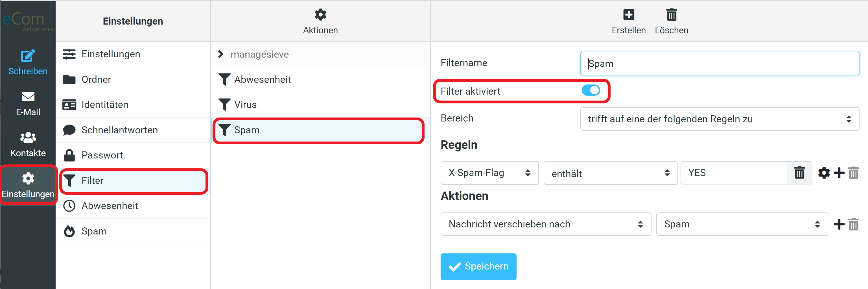
Task: Click the Speichern button
Action: 478,266
